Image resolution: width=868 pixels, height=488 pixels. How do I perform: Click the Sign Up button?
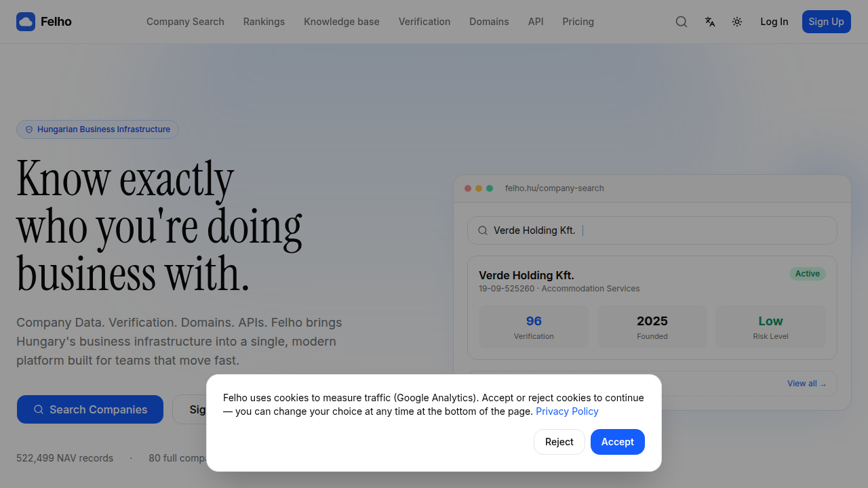[x=827, y=22]
